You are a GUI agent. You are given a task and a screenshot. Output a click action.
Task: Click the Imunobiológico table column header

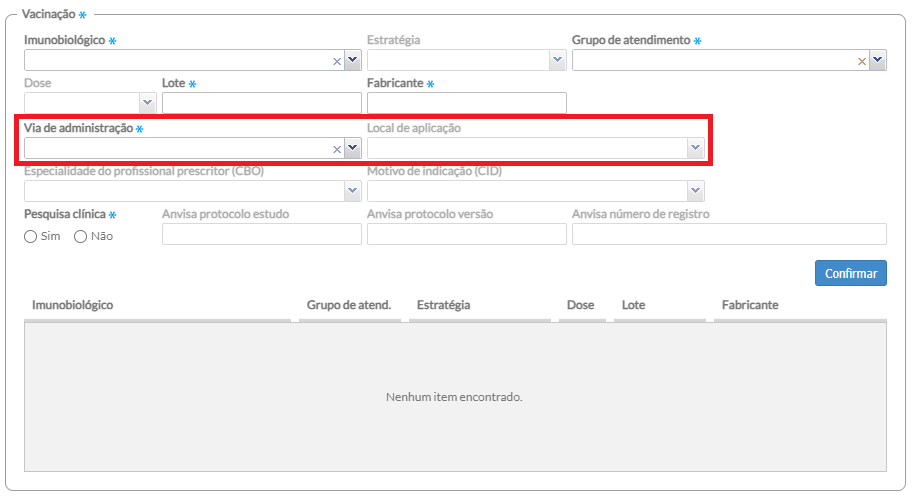pyautogui.click(x=73, y=305)
